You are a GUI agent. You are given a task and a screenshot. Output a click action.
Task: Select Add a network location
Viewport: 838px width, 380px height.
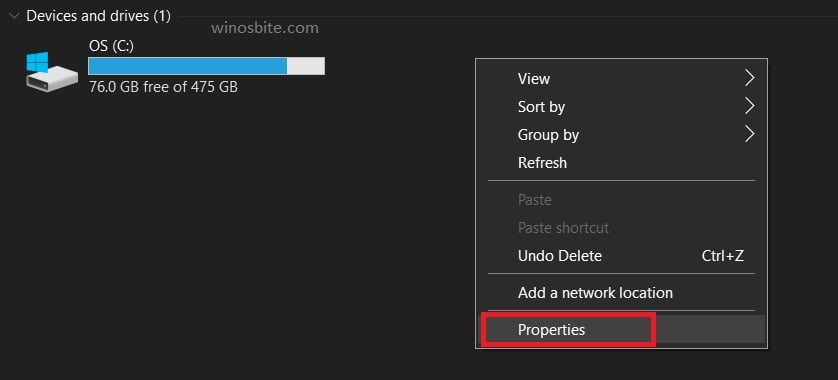coord(621,293)
